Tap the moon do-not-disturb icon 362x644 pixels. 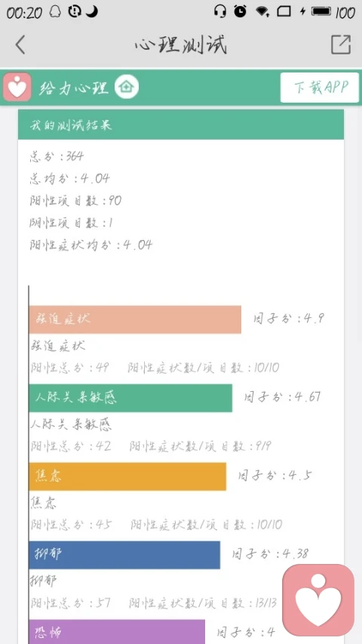(92, 11)
